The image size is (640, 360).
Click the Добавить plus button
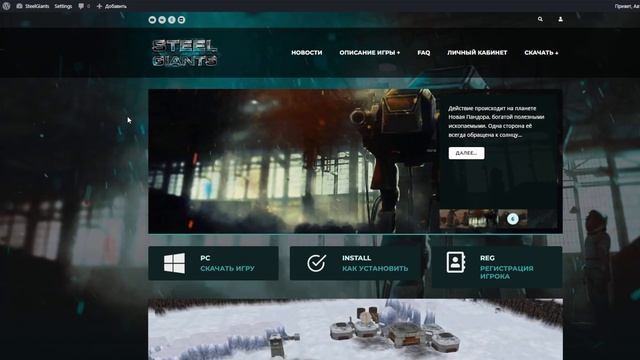pos(111,6)
